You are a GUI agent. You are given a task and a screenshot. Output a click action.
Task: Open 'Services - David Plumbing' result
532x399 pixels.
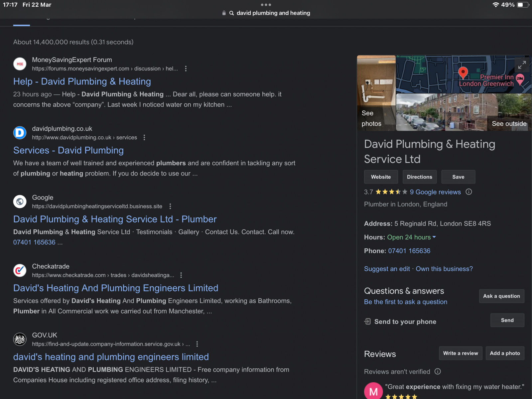(68, 150)
